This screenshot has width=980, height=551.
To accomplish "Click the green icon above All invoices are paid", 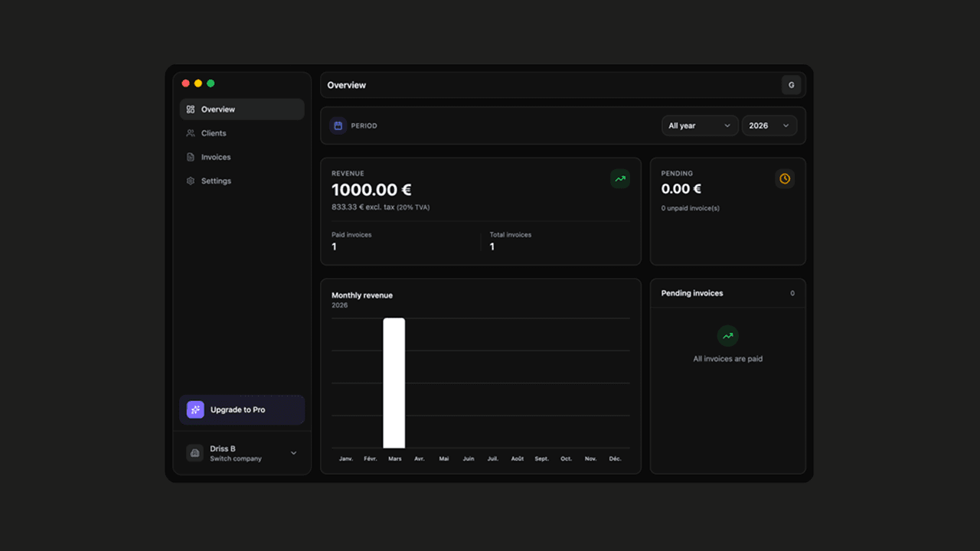I will (x=727, y=336).
